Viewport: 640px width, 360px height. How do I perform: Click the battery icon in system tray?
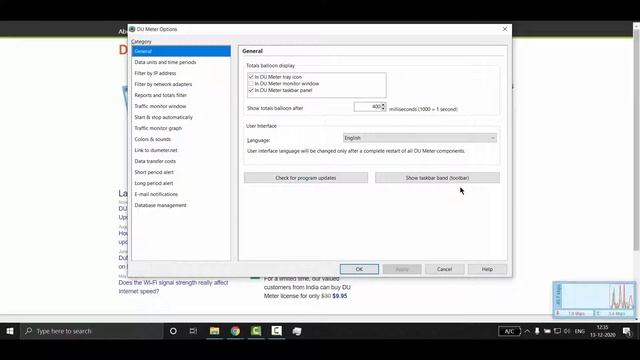coord(547,331)
